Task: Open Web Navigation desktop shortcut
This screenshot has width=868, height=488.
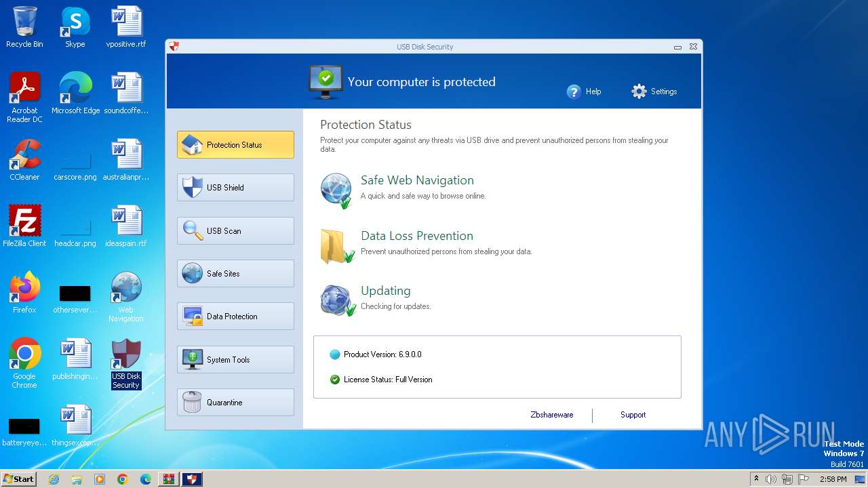Action: pos(126,297)
